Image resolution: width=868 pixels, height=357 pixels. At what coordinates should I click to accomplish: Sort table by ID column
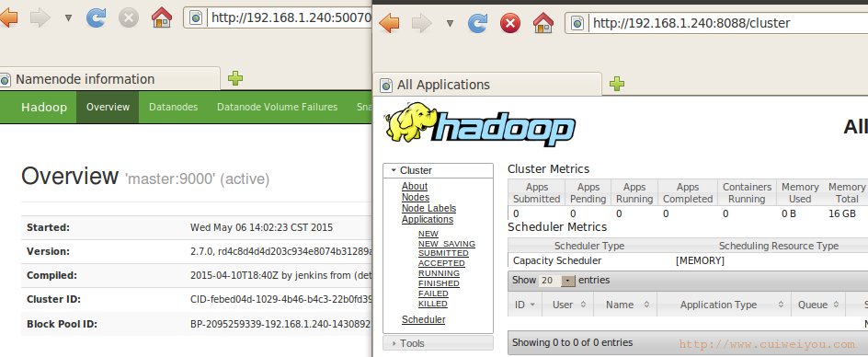[x=525, y=305]
